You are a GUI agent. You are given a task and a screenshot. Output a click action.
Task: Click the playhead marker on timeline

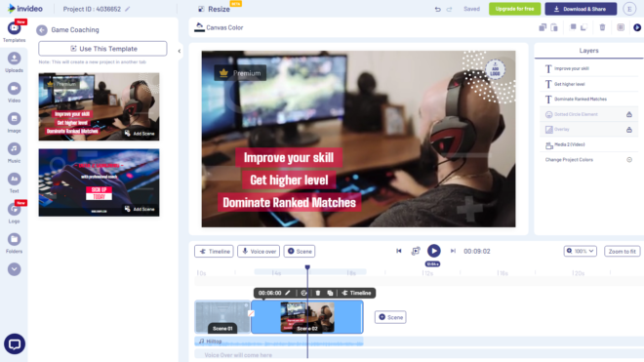click(307, 267)
